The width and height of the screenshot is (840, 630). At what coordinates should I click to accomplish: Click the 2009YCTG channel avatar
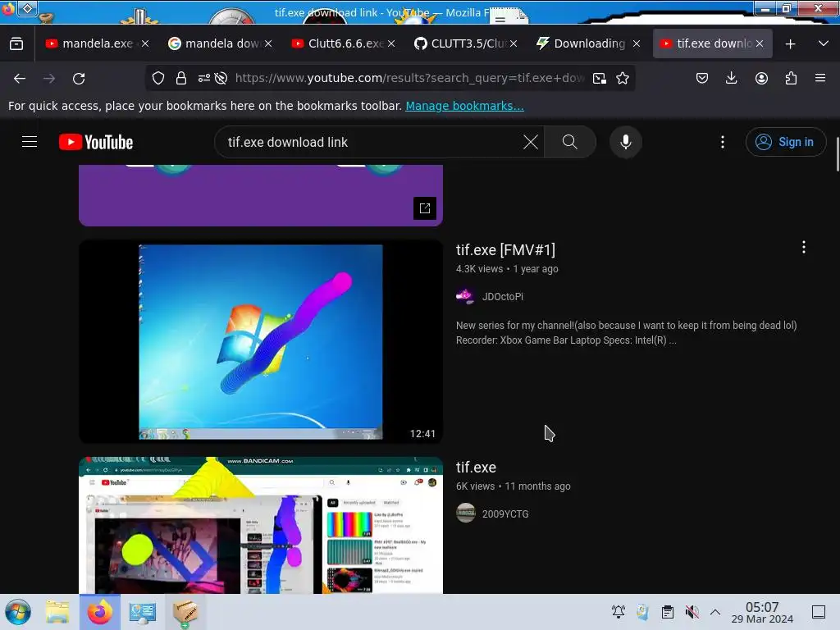tap(466, 513)
